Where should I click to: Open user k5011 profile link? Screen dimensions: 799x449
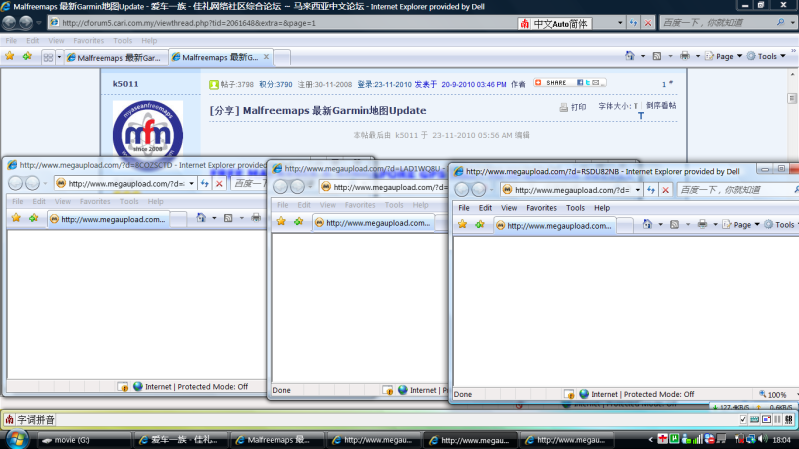pyautogui.click(x=126, y=84)
